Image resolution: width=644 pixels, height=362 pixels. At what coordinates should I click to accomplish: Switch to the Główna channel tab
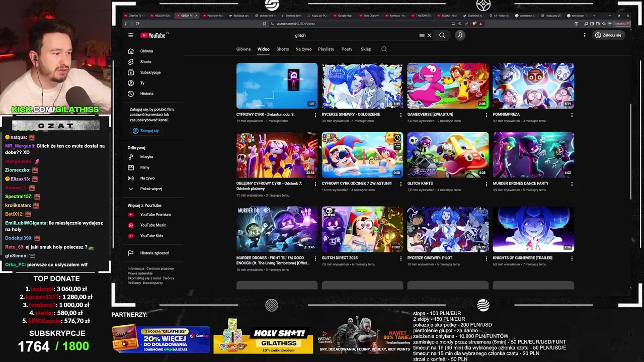click(x=244, y=49)
